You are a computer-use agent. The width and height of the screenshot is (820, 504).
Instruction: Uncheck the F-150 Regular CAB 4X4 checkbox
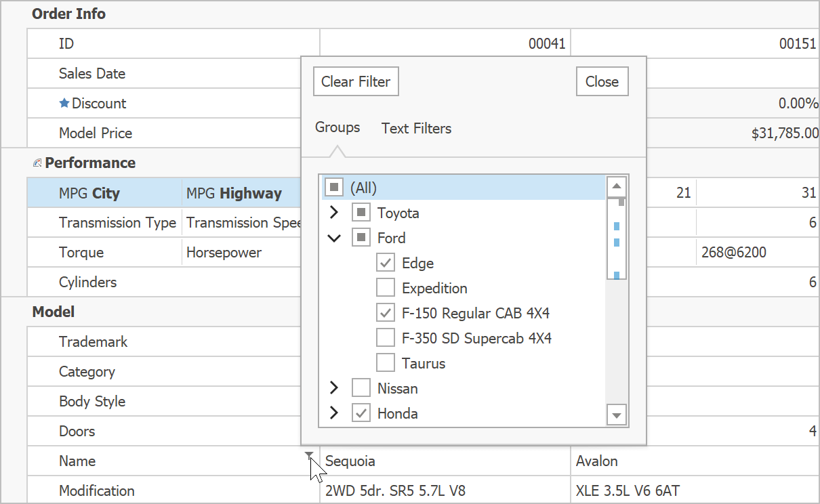click(386, 313)
